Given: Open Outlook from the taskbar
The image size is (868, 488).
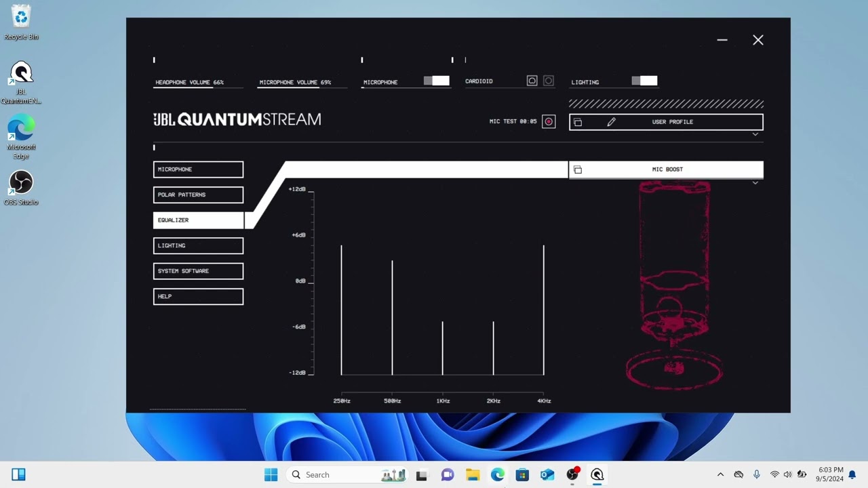Looking at the screenshot, I should click(x=547, y=474).
